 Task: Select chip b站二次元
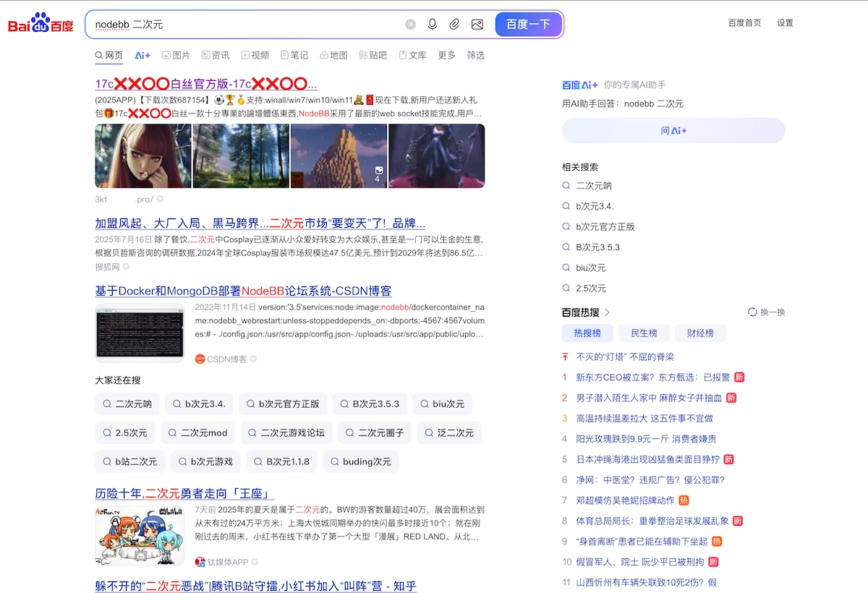click(130, 461)
